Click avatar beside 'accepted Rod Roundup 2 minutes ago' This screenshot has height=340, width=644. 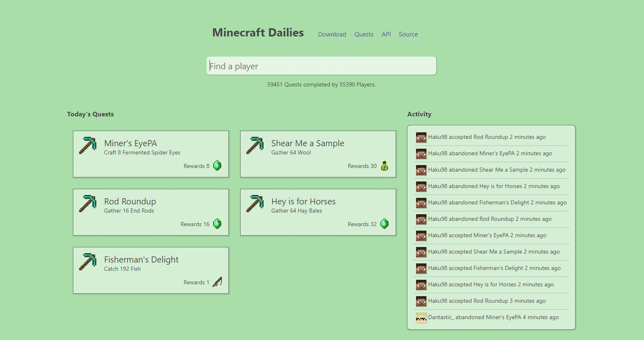coord(421,137)
